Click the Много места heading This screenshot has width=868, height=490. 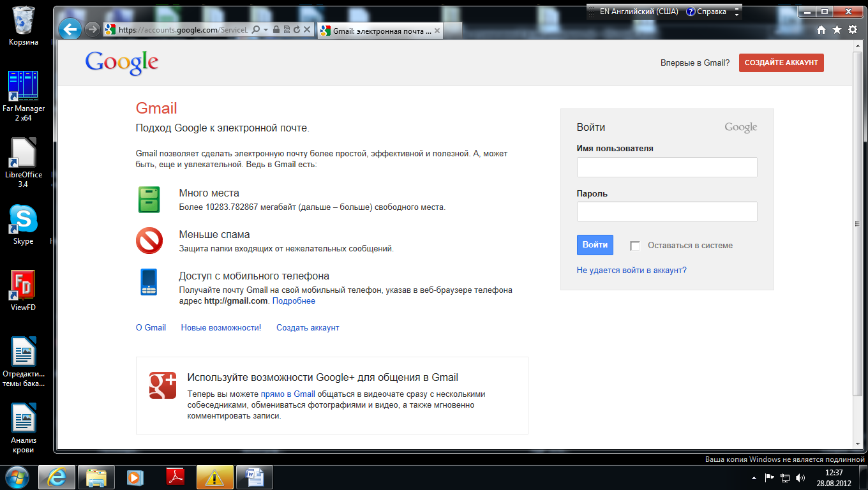coord(209,193)
